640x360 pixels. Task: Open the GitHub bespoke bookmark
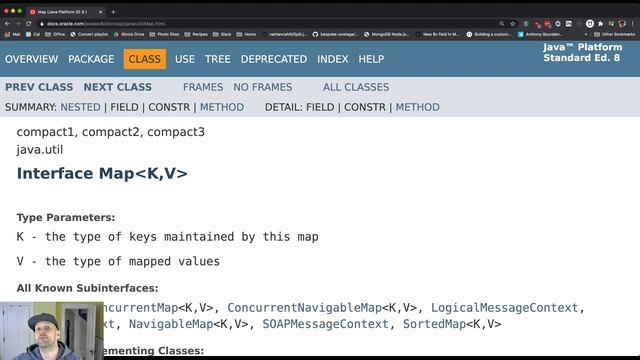pyautogui.click(x=336, y=34)
